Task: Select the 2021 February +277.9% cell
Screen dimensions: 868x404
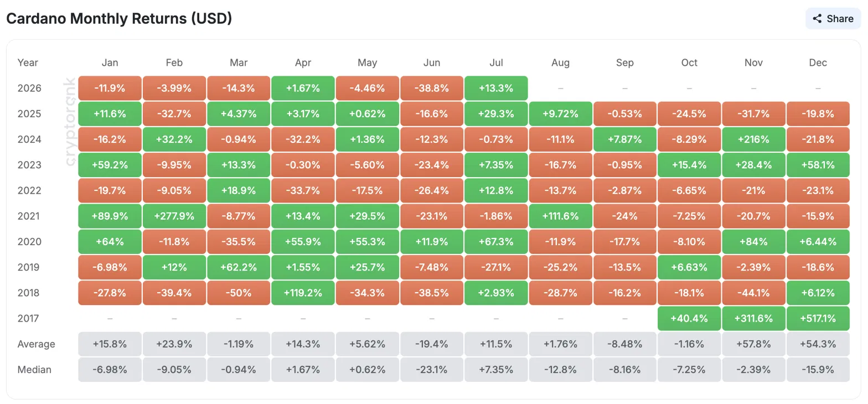Action: pyautogui.click(x=174, y=216)
